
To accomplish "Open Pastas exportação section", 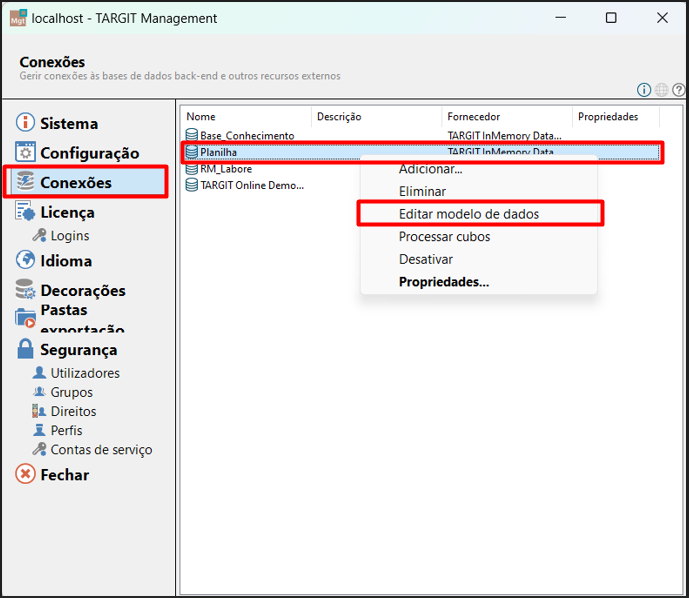I will pos(83,319).
